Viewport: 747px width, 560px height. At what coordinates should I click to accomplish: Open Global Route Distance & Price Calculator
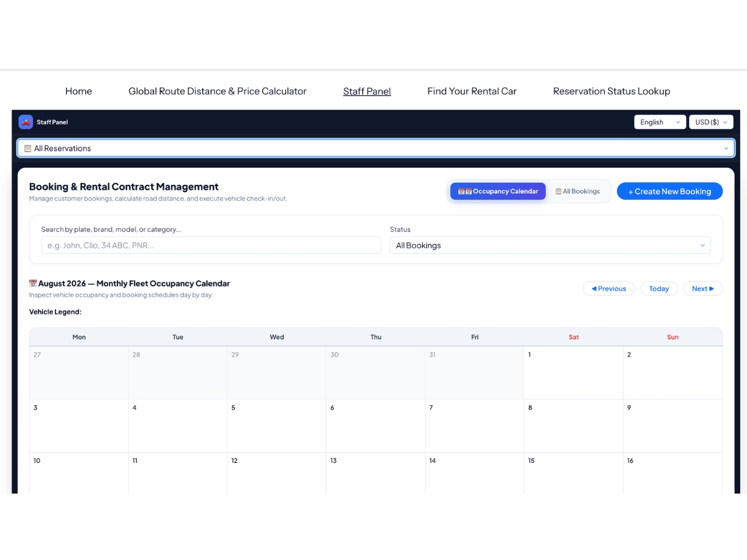(217, 91)
